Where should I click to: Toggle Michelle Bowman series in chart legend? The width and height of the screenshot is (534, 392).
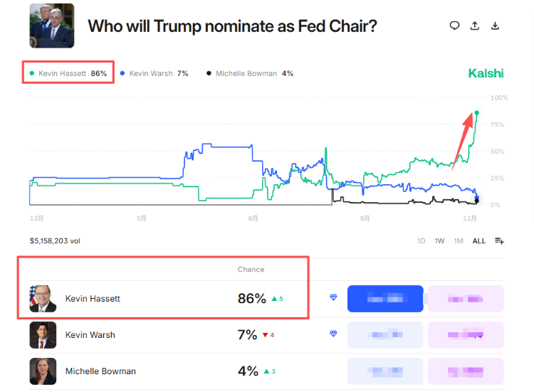[x=249, y=73]
